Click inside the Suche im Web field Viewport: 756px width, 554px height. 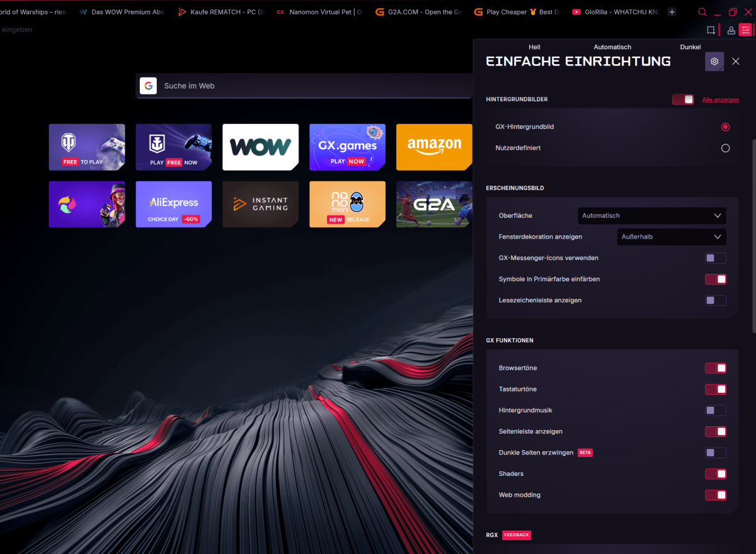pos(283,86)
